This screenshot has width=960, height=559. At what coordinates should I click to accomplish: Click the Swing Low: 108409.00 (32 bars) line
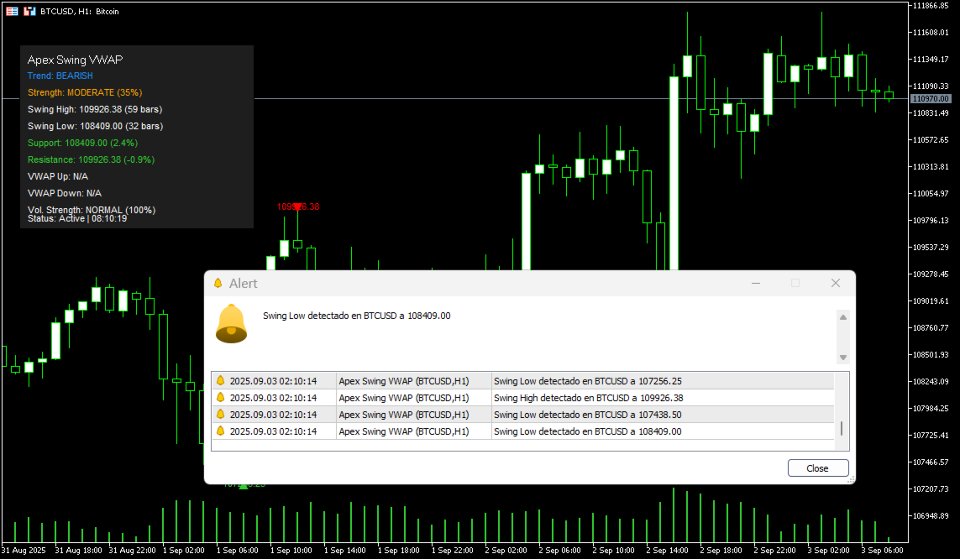(95, 126)
